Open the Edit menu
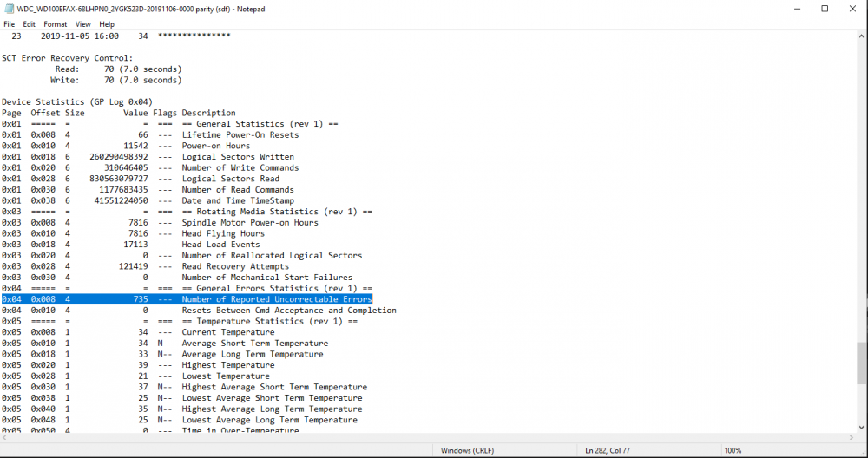 [29, 24]
